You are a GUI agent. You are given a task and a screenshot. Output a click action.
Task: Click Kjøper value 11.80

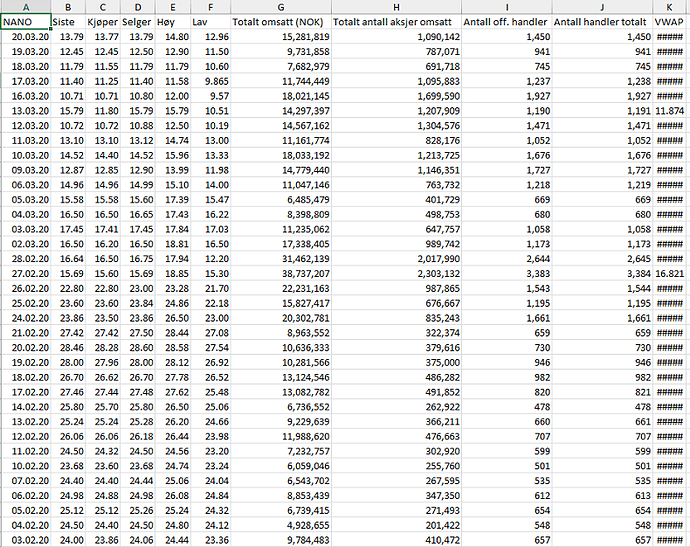tap(103, 111)
